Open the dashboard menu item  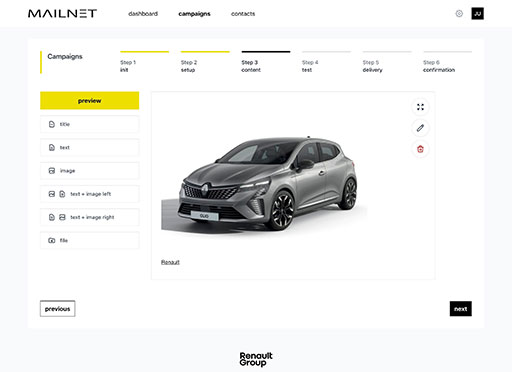[143, 14]
